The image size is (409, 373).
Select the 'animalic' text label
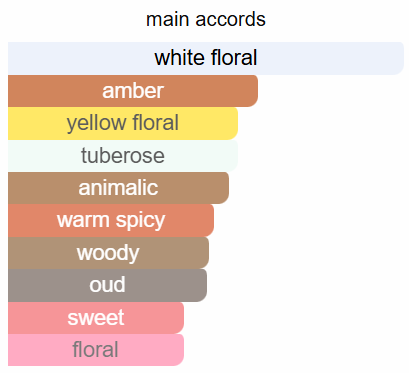[x=118, y=188]
